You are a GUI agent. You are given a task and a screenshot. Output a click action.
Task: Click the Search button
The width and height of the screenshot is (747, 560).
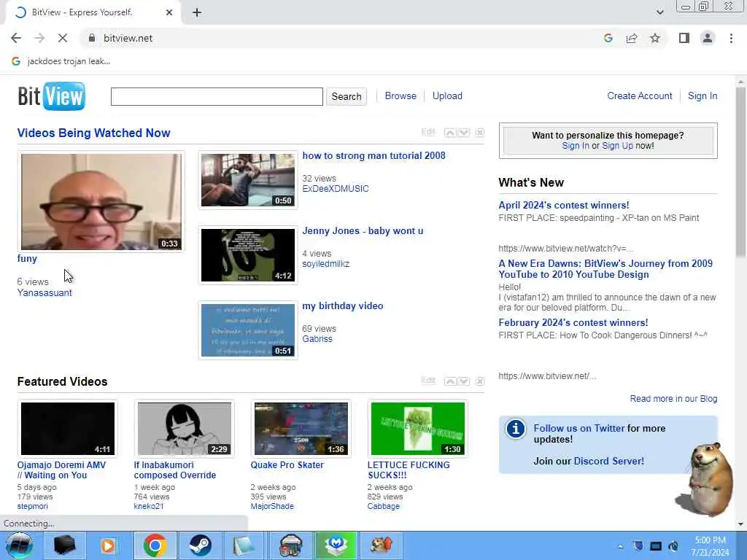pyautogui.click(x=347, y=96)
